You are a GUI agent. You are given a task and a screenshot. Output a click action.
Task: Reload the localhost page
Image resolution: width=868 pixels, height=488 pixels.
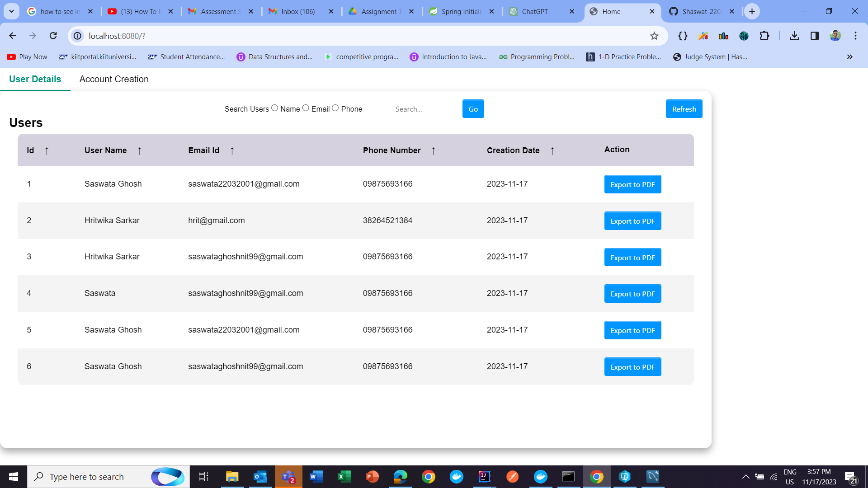(53, 35)
